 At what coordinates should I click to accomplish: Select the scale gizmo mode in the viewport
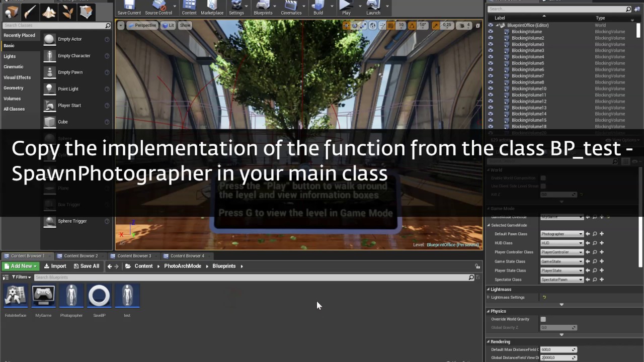coord(364,26)
